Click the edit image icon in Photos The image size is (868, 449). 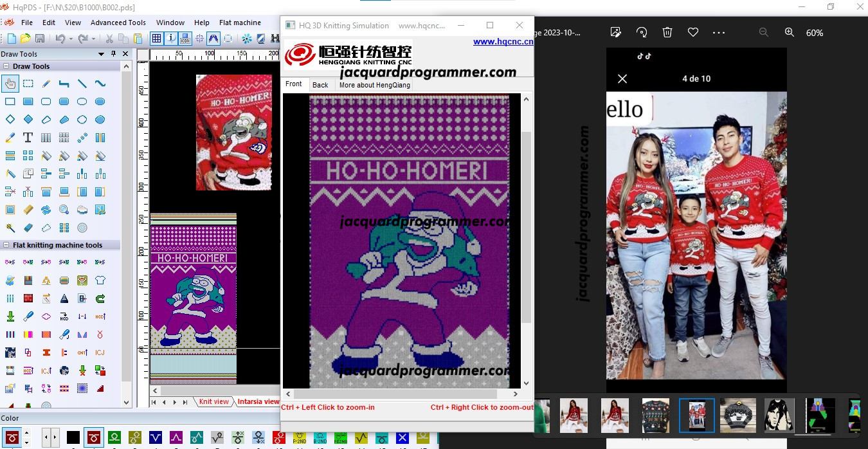click(x=616, y=32)
